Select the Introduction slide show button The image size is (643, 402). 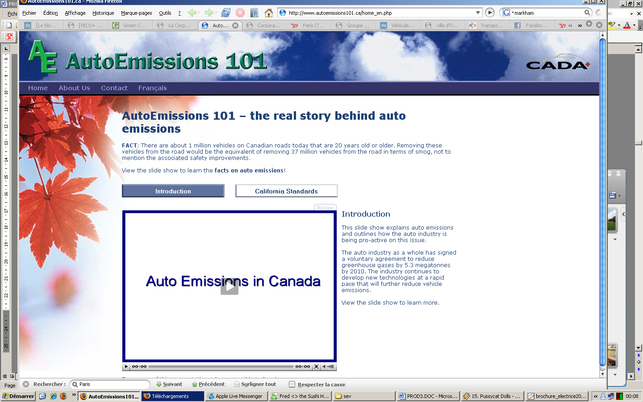[173, 191]
